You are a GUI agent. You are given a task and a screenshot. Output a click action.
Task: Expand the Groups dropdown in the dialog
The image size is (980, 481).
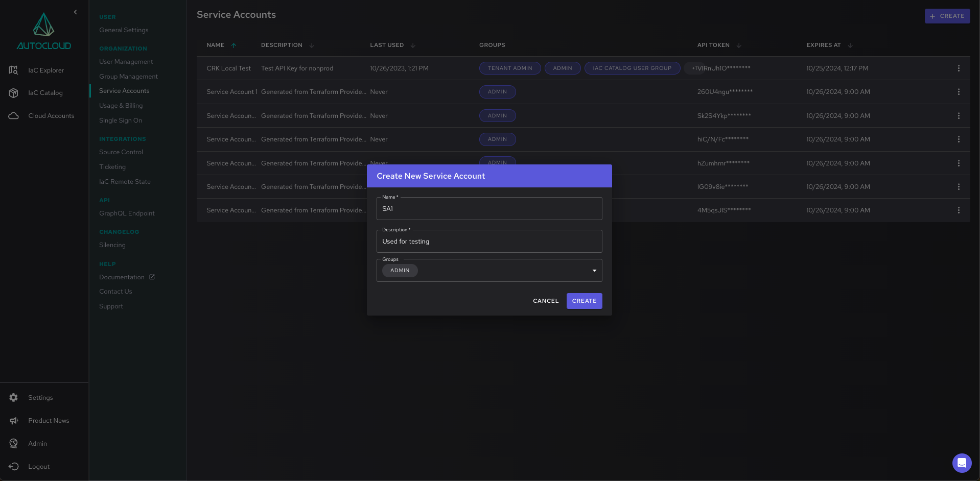pyautogui.click(x=594, y=271)
